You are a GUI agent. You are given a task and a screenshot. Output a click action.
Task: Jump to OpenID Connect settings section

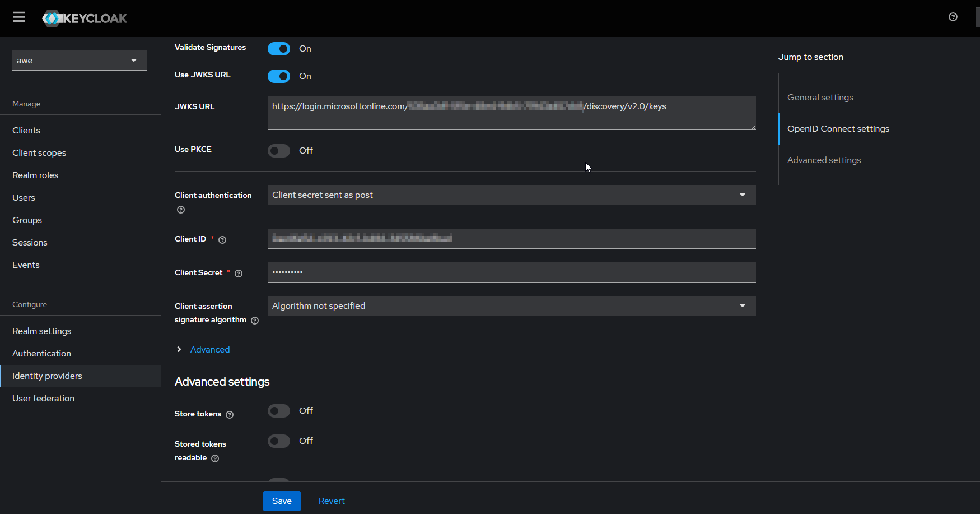click(x=838, y=129)
